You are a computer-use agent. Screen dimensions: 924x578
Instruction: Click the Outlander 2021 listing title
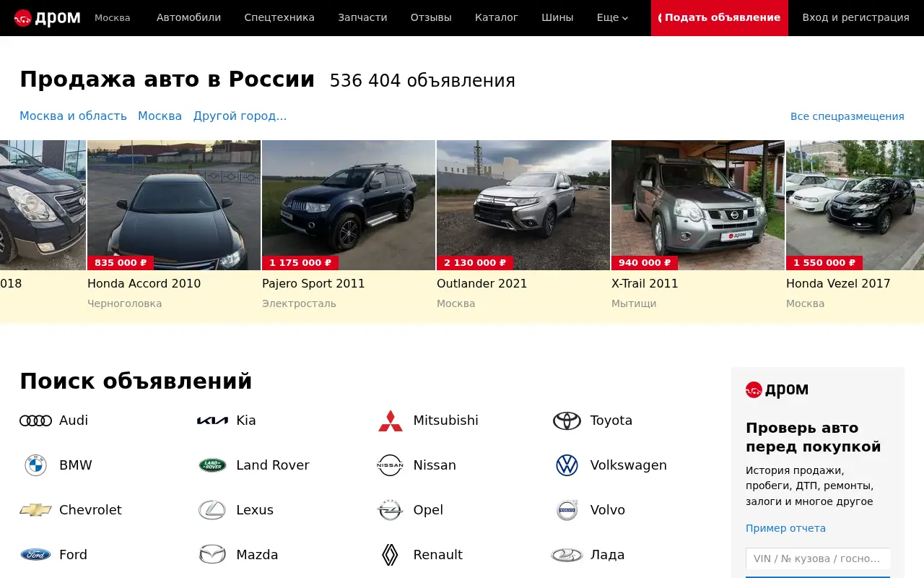(482, 283)
